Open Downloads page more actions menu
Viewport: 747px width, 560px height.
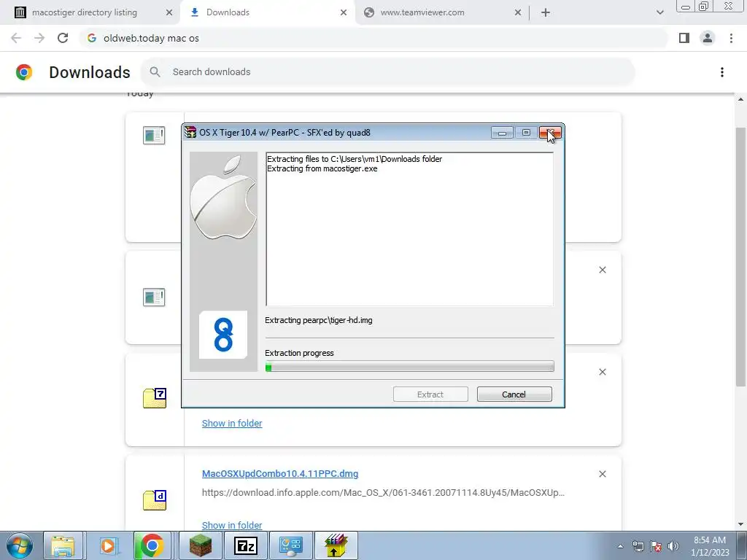coord(722,72)
